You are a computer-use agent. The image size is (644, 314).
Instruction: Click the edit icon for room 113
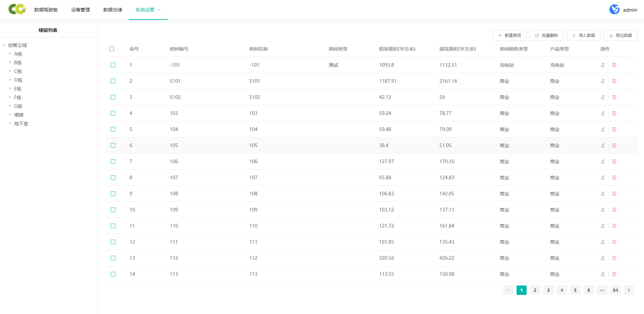tap(603, 274)
